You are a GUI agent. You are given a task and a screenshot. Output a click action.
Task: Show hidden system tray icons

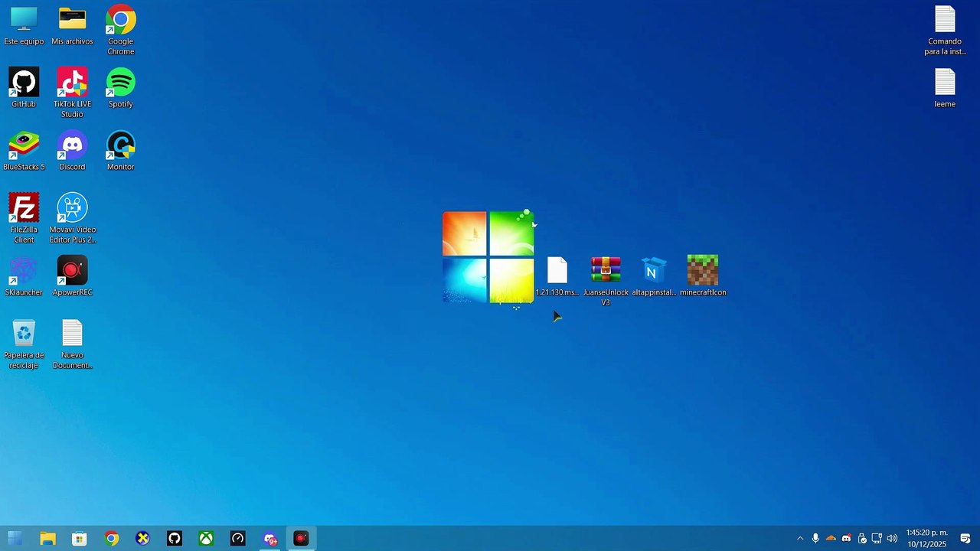[x=800, y=539]
